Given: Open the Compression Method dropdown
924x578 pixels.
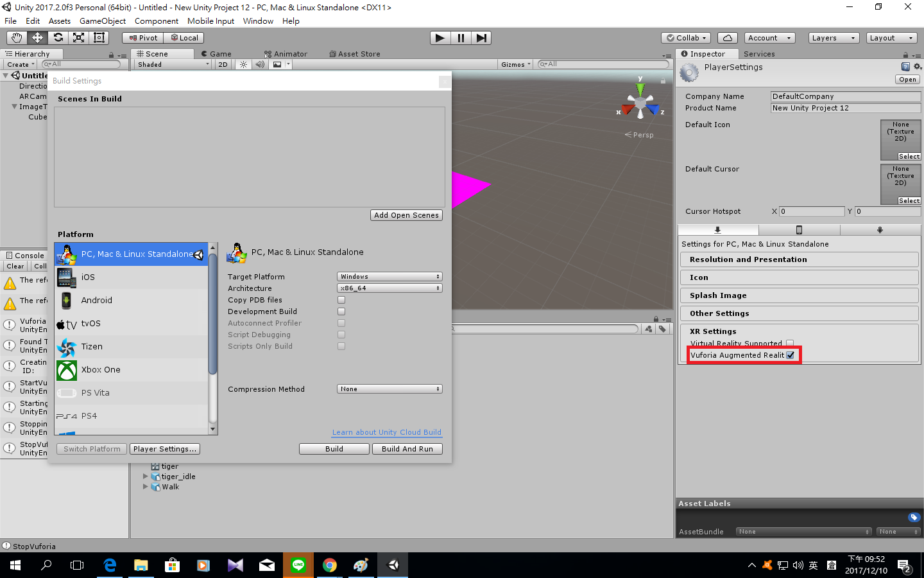Looking at the screenshot, I should 389,389.
